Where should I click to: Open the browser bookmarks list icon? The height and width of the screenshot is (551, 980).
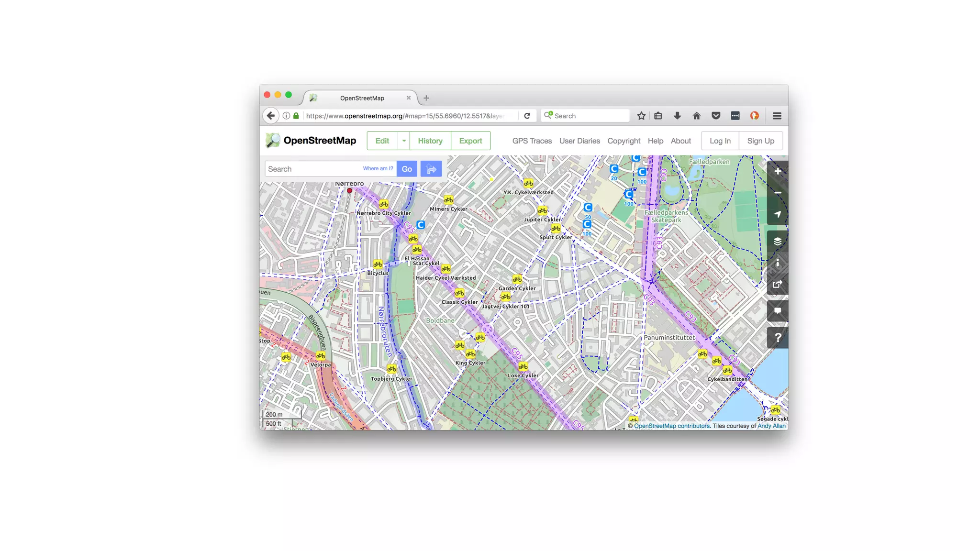[x=658, y=116]
